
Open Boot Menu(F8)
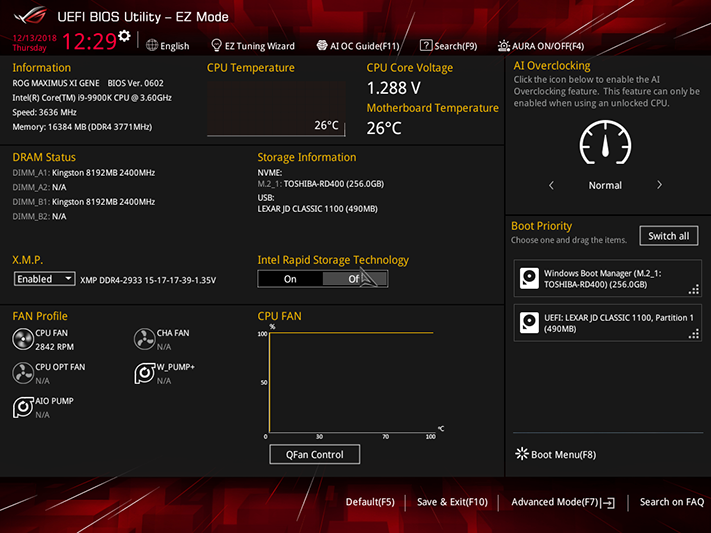(556, 455)
